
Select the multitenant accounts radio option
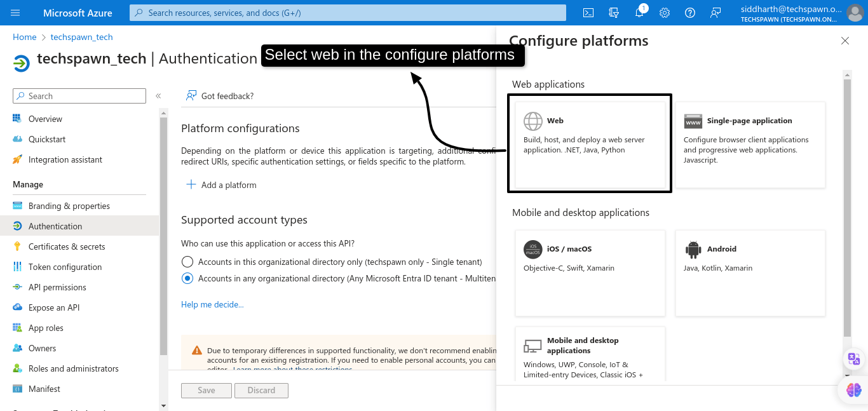point(187,278)
